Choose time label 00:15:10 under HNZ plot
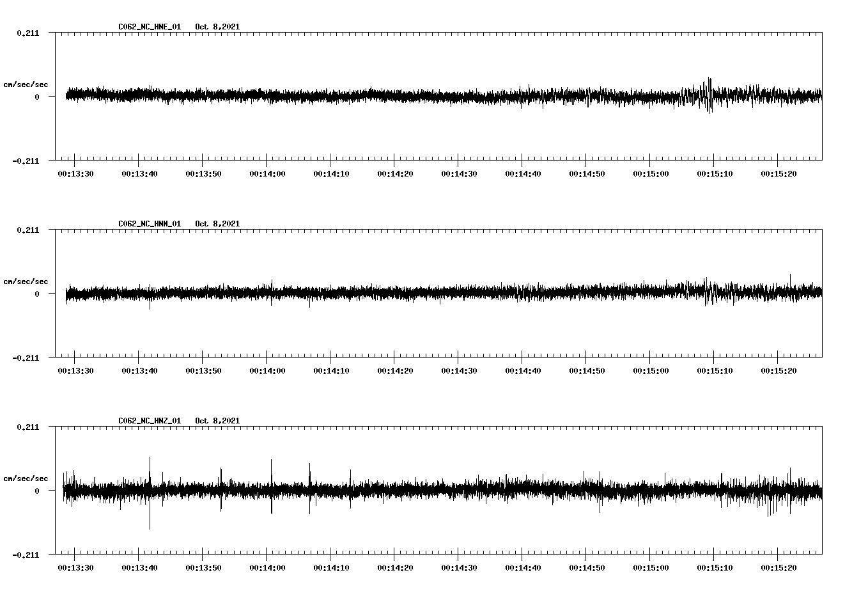This screenshot has height=591, width=868. [715, 568]
